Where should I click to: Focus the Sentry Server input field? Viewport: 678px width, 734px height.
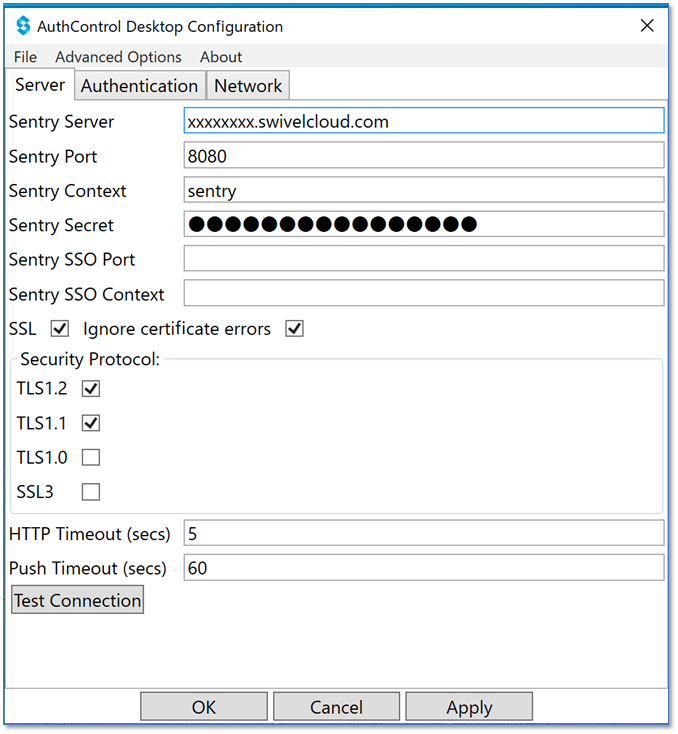(x=424, y=121)
